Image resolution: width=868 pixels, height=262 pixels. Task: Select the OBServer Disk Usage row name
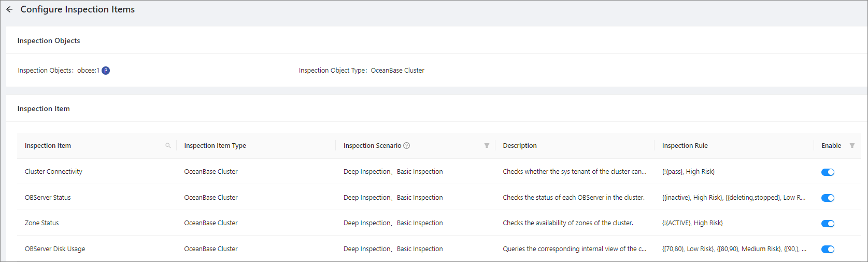55,249
